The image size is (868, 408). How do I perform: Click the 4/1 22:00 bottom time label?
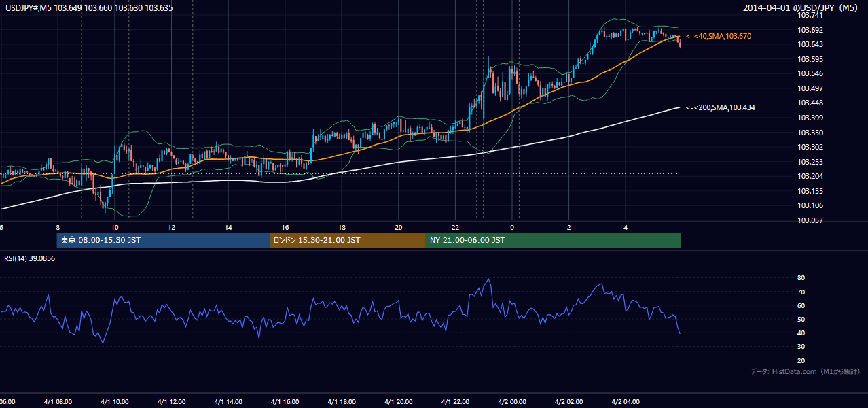(456, 402)
